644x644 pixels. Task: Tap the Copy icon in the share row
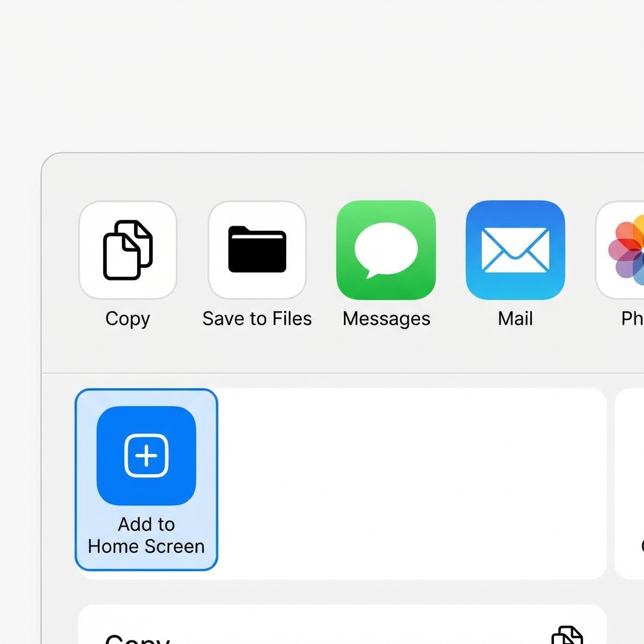pyautogui.click(x=128, y=250)
